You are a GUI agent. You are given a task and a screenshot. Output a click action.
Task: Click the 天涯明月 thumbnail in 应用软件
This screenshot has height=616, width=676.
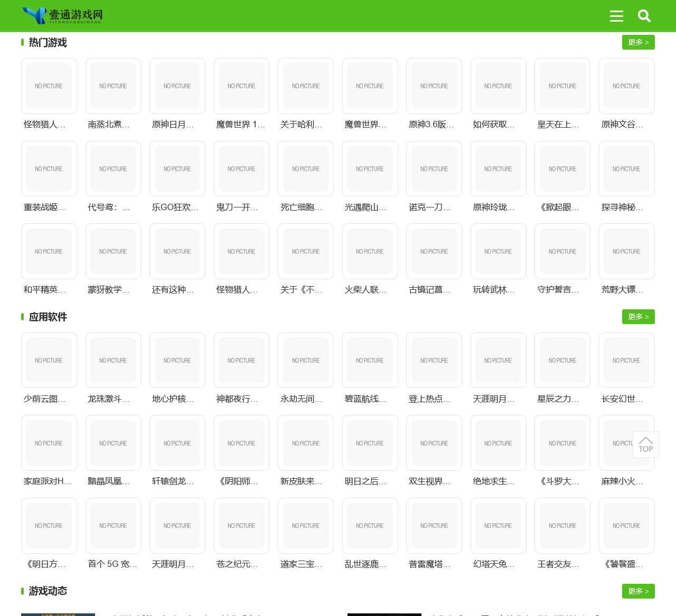point(498,360)
